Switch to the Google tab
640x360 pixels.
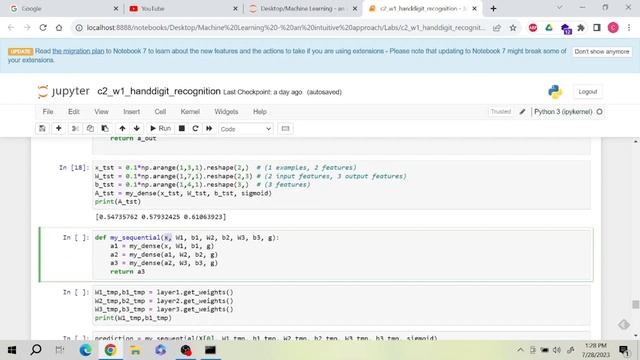62,9
